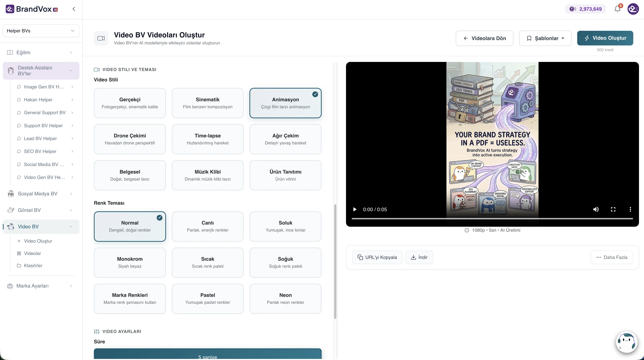Open the notifications bell

617,9
